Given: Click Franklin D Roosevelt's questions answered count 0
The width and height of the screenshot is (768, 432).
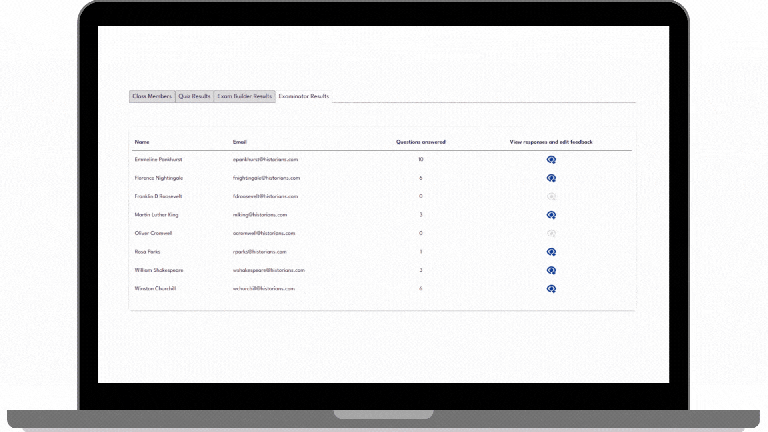Looking at the screenshot, I should pos(421,196).
